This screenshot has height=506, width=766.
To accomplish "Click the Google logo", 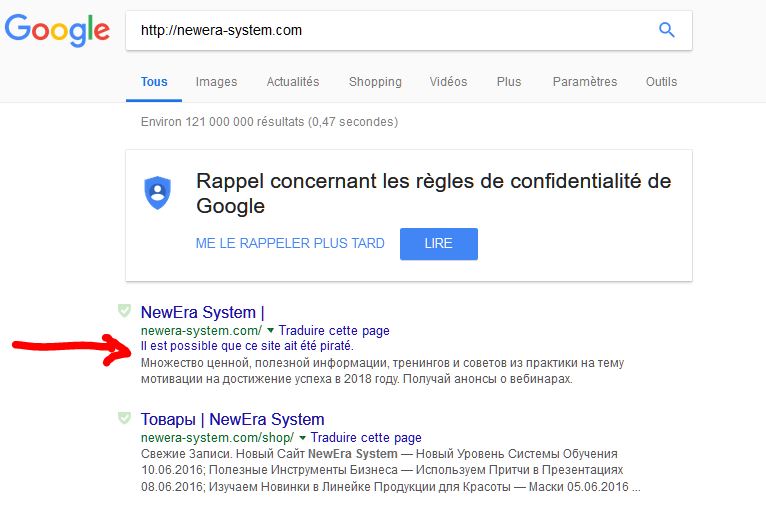I will pos(57,30).
